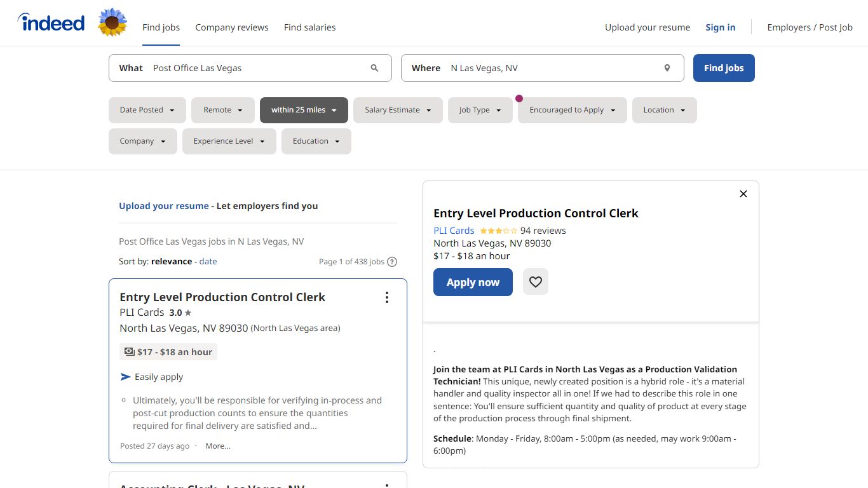This screenshot has width=868, height=488.
Task: Click the PLI Cards star rating in details panel
Action: pyautogui.click(x=499, y=231)
